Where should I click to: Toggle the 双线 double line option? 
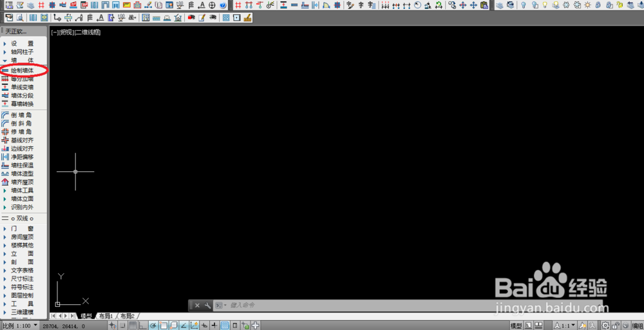pos(23,218)
